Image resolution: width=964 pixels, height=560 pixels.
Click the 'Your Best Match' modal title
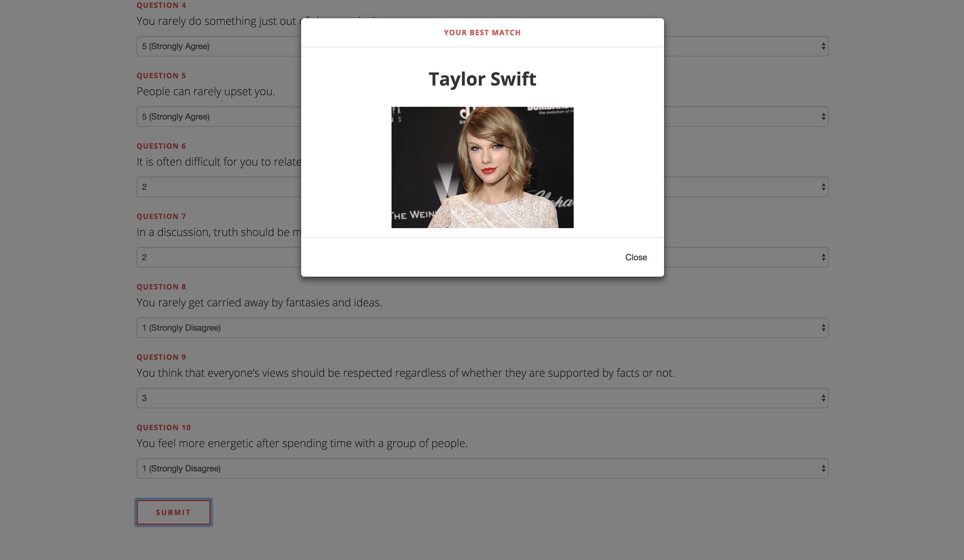click(482, 32)
